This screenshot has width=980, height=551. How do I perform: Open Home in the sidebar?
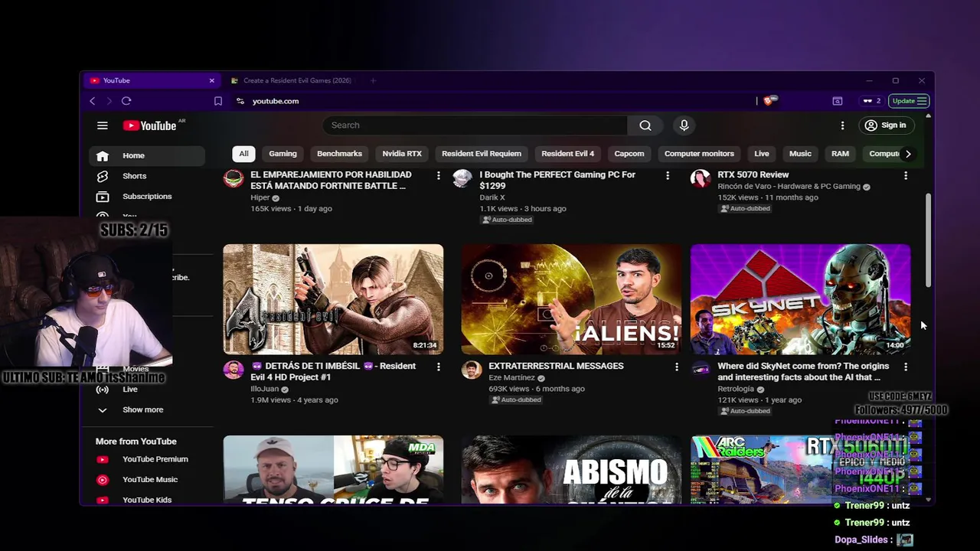147,155
